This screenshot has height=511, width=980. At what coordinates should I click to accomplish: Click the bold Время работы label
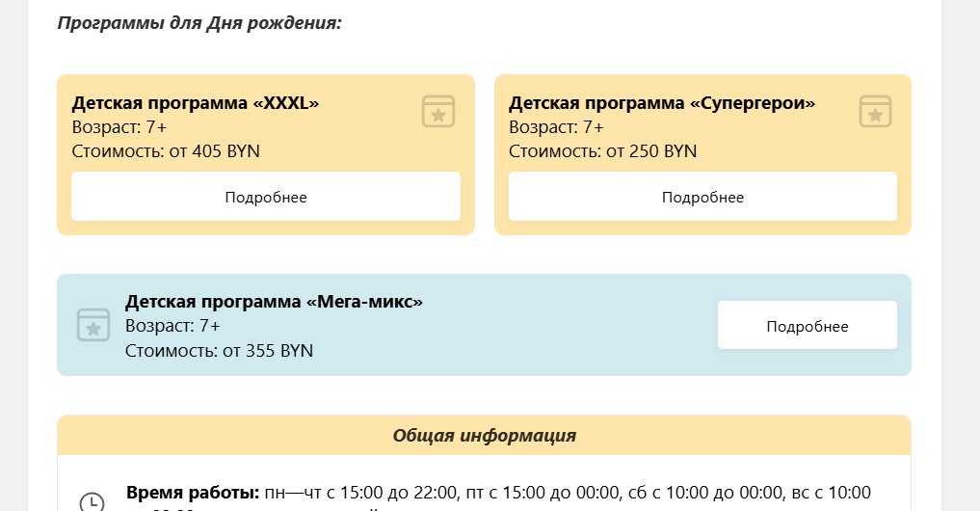point(193,493)
